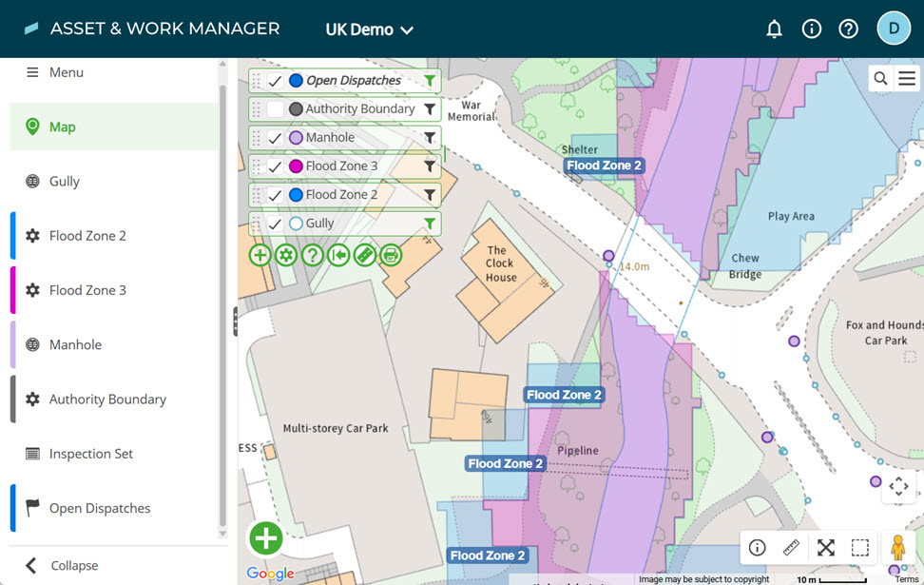Viewport: 924px width, 585px height.
Task: Activate the dashed rectangle selection tool
Action: pos(859,548)
